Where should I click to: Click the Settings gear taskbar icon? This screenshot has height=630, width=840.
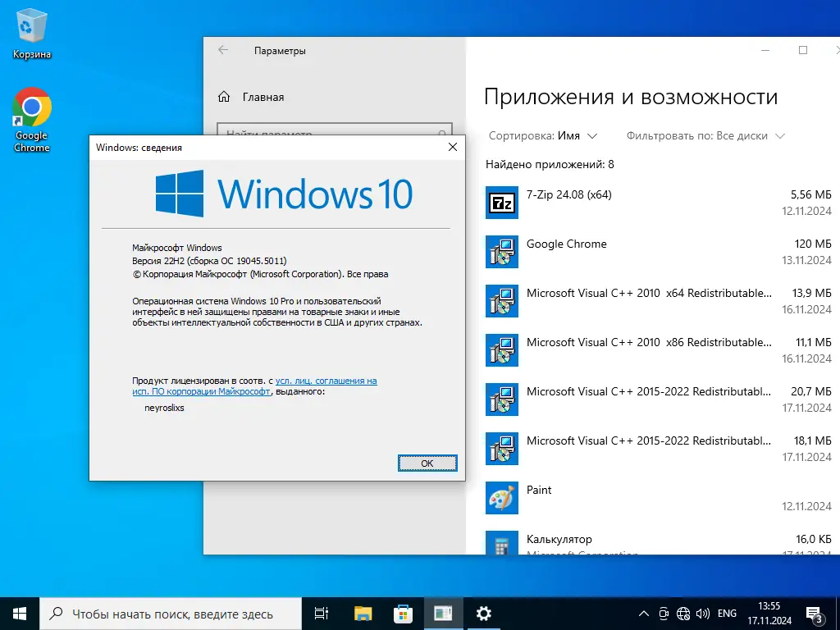484,614
